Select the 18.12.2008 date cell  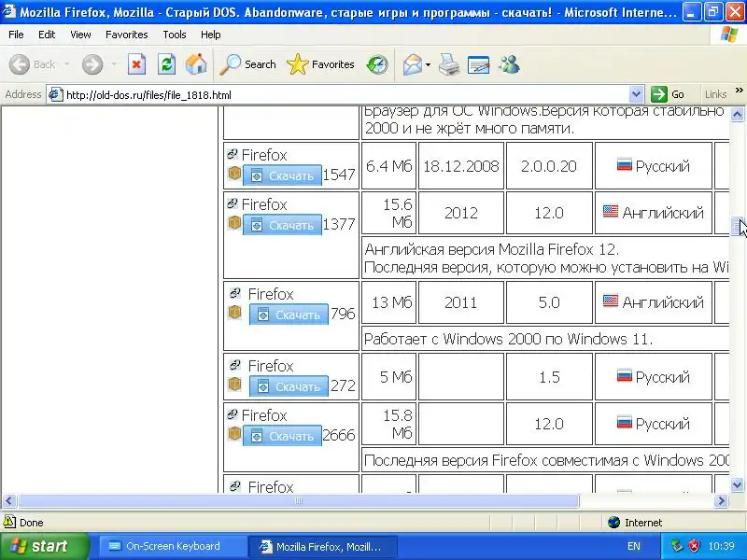(x=460, y=166)
